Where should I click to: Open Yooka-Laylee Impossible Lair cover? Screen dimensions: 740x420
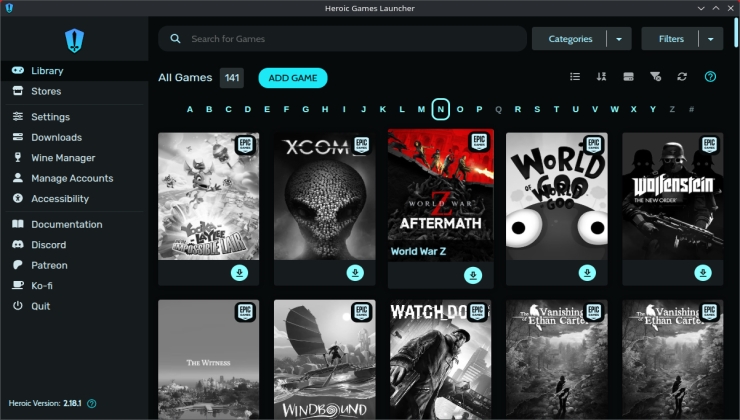pos(209,196)
